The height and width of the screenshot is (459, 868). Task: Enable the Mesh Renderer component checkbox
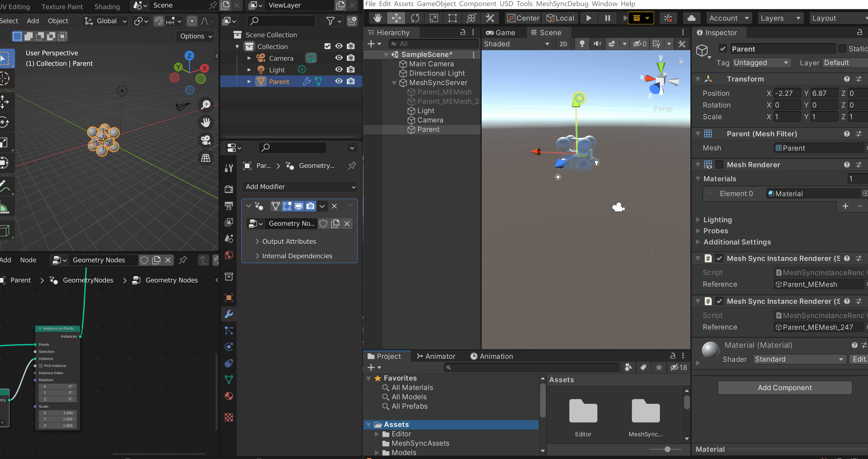pos(719,165)
